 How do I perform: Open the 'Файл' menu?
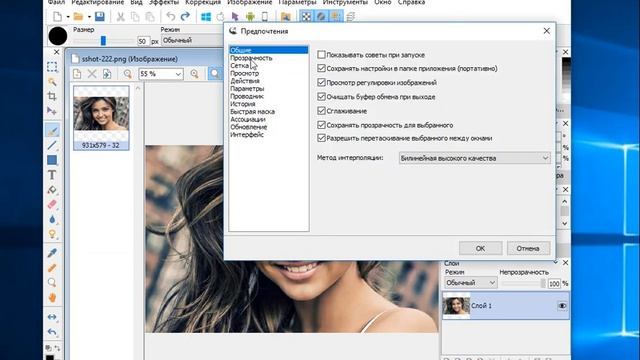[x=56, y=2]
